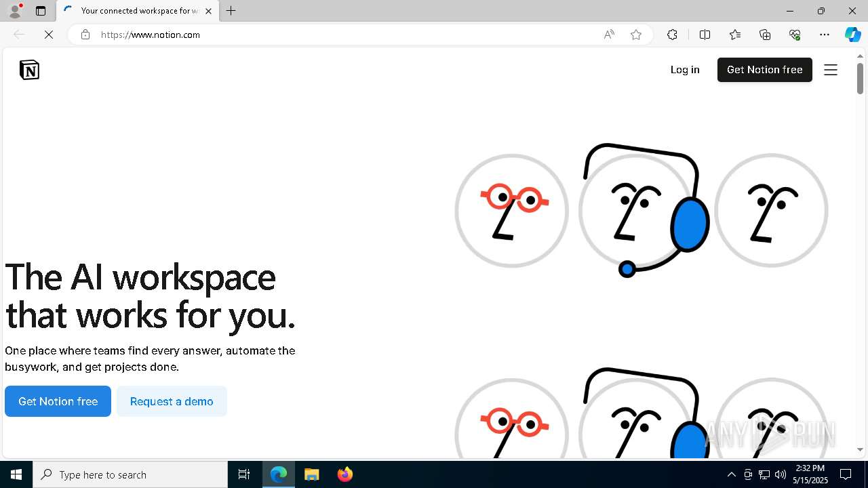
Task: Click the Log in link
Action: [x=685, y=70]
